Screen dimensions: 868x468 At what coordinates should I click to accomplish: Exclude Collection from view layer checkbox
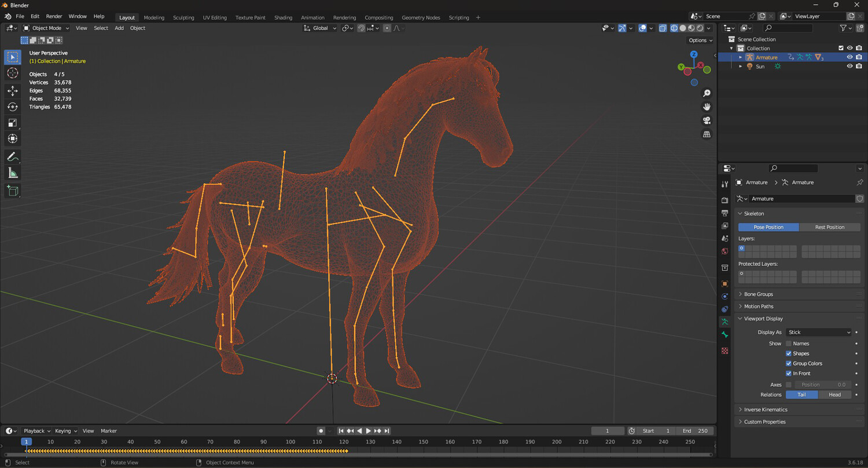(x=841, y=48)
